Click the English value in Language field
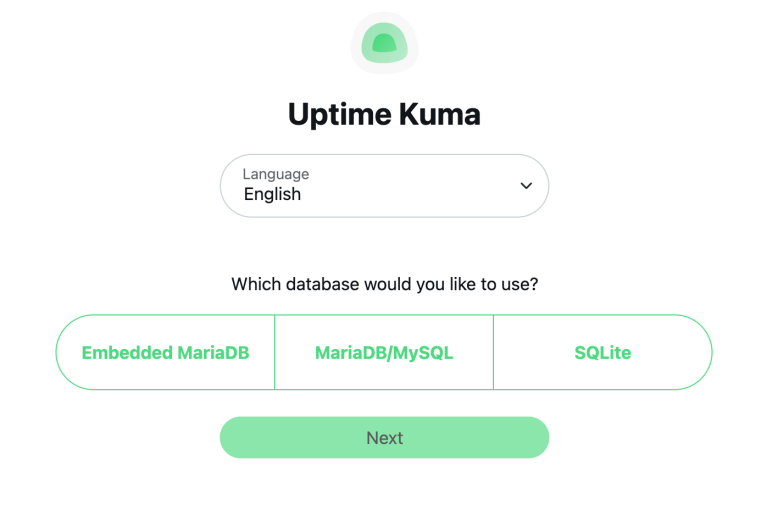This screenshot has width=767, height=532. pos(272,195)
